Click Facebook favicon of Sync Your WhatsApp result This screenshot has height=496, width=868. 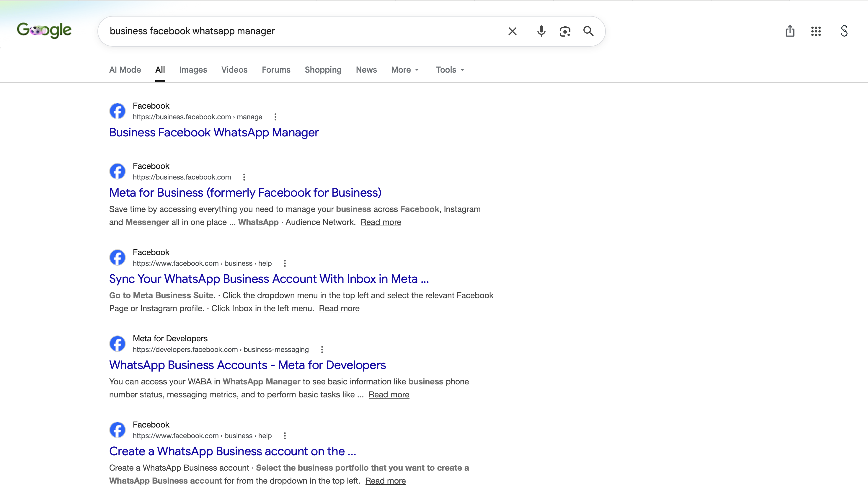point(118,257)
